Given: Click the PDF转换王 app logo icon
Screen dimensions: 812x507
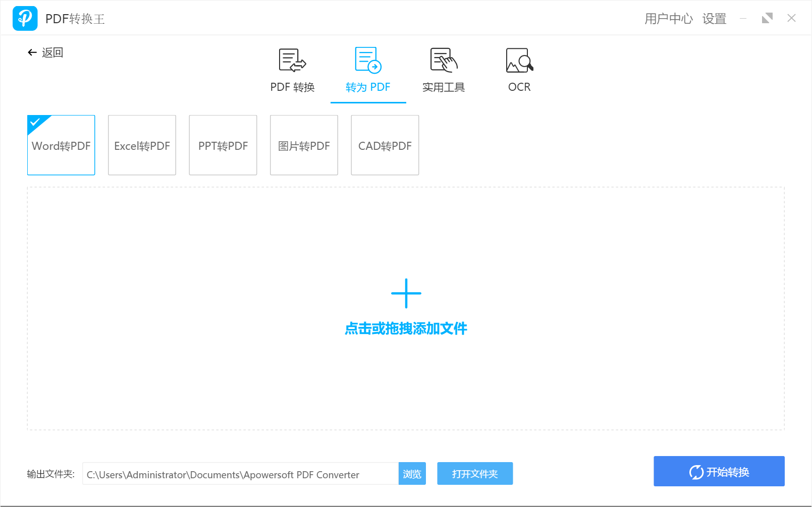Looking at the screenshot, I should point(25,19).
